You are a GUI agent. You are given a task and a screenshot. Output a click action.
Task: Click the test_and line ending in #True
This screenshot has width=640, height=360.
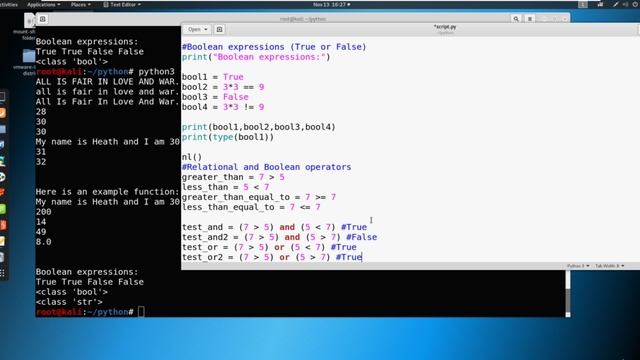274,227
